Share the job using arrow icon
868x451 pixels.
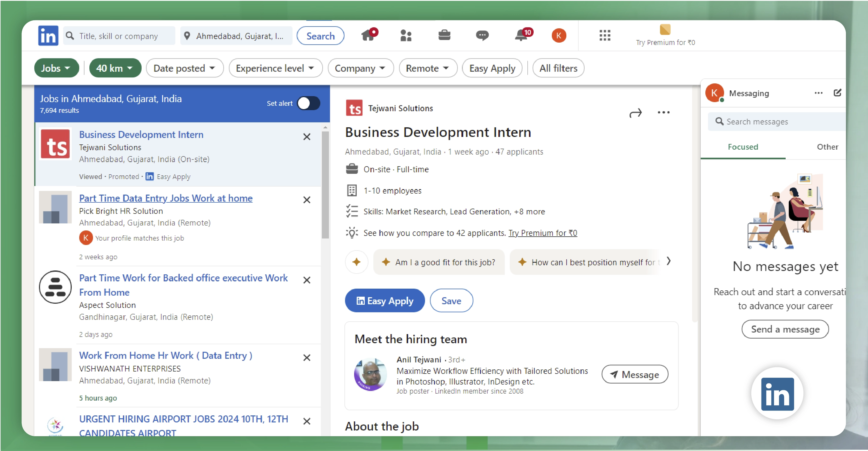(635, 113)
